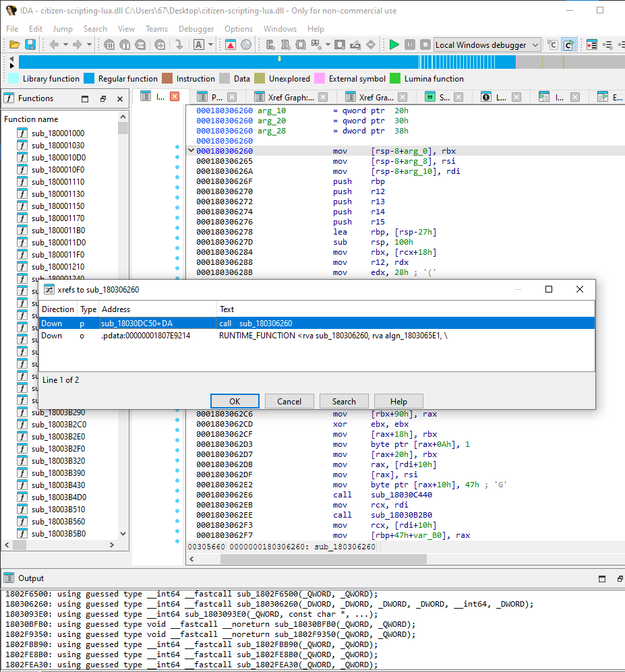This screenshot has width=625, height=672.
Task: Start the debugger with the green play button
Action: click(394, 44)
